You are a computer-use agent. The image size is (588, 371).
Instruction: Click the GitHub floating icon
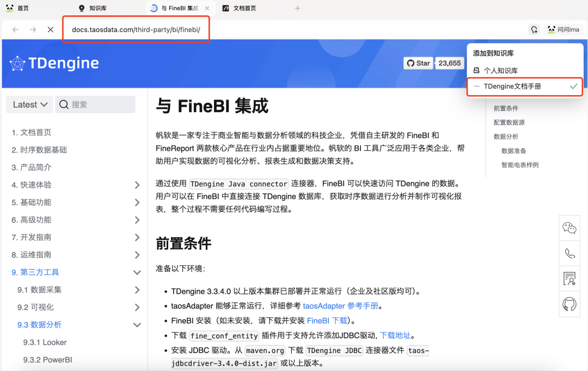(569, 304)
